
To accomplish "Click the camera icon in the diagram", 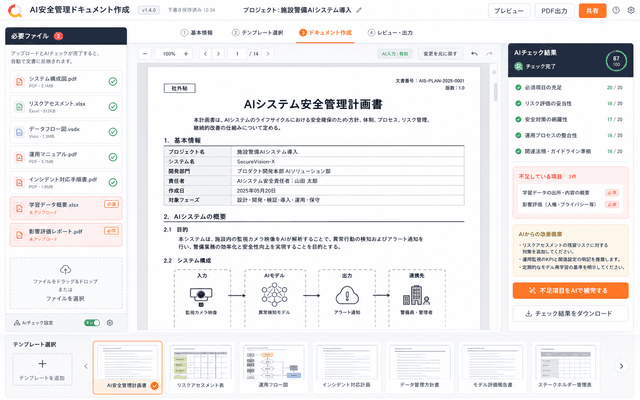I will pos(201,297).
